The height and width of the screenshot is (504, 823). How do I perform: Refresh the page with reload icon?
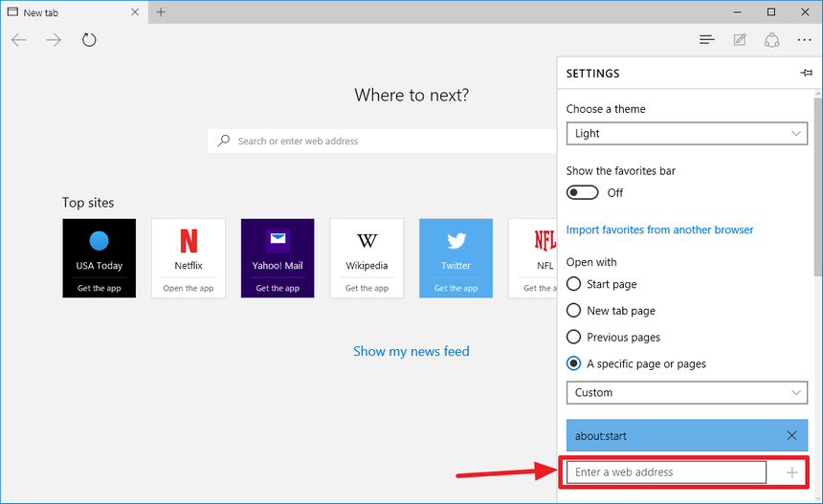[x=89, y=40]
